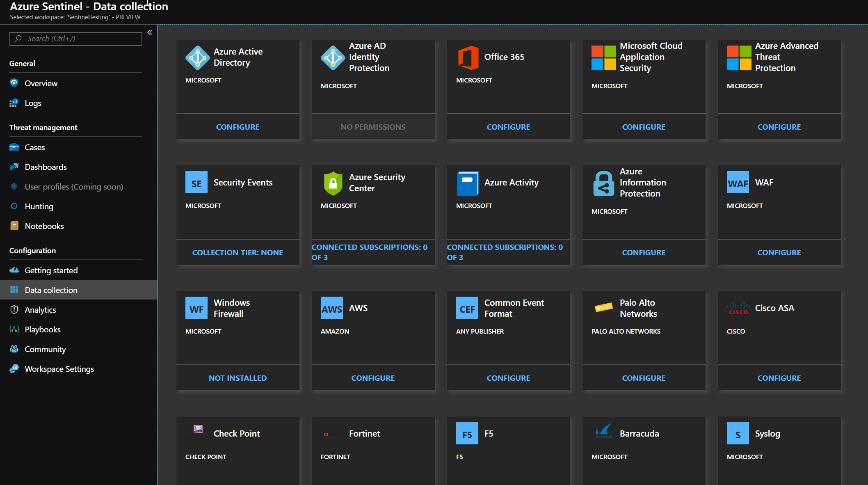868x485 pixels.
Task: Click the Office 365 logo icon
Action: (468, 57)
